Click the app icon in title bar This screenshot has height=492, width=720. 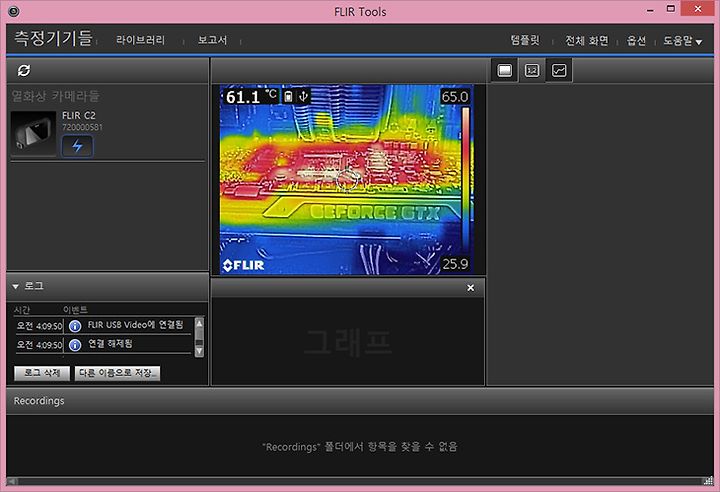tap(14, 11)
